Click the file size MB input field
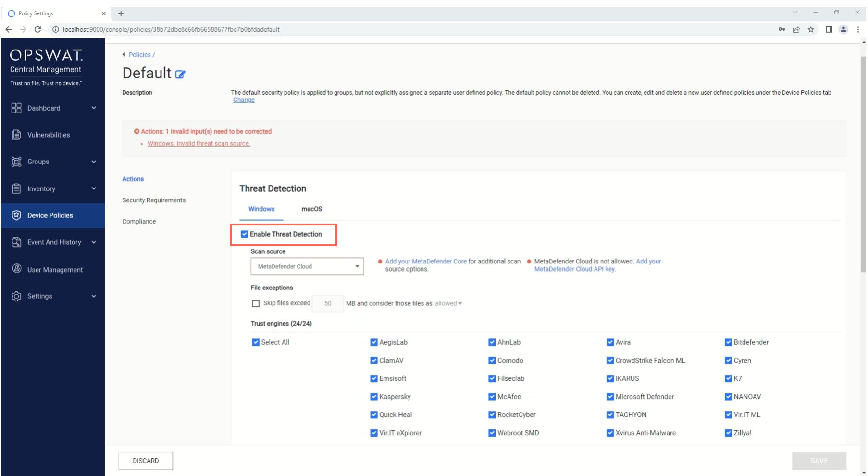868x476 pixels. click(x=328, y=303)
